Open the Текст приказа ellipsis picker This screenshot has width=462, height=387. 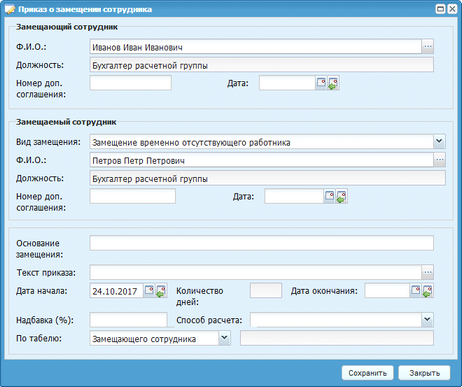click(x=428, y=272)
